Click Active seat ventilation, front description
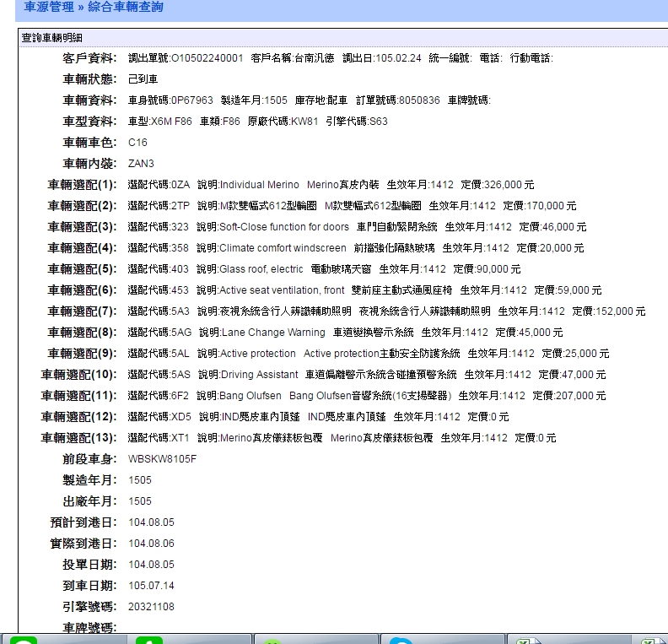Viewport: 668px width, 644px height. click(282, 290)
